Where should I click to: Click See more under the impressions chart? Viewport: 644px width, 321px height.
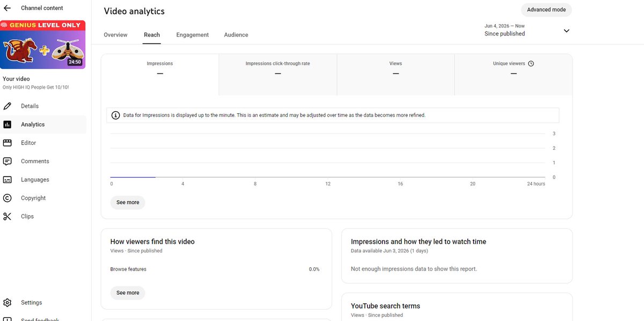[128, 202]
